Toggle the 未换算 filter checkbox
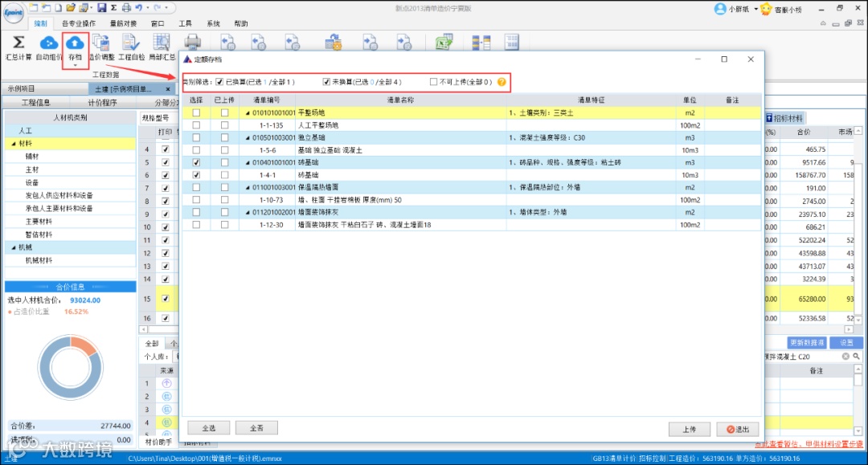This screenshot has width=868, height=465. coord(326,82)
